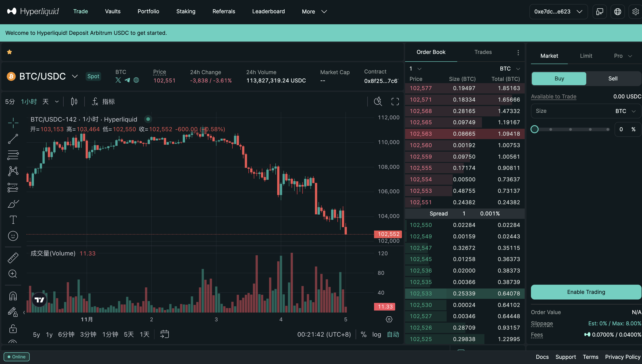
Task: Switch order side to Sell
Action: [613, 78]
